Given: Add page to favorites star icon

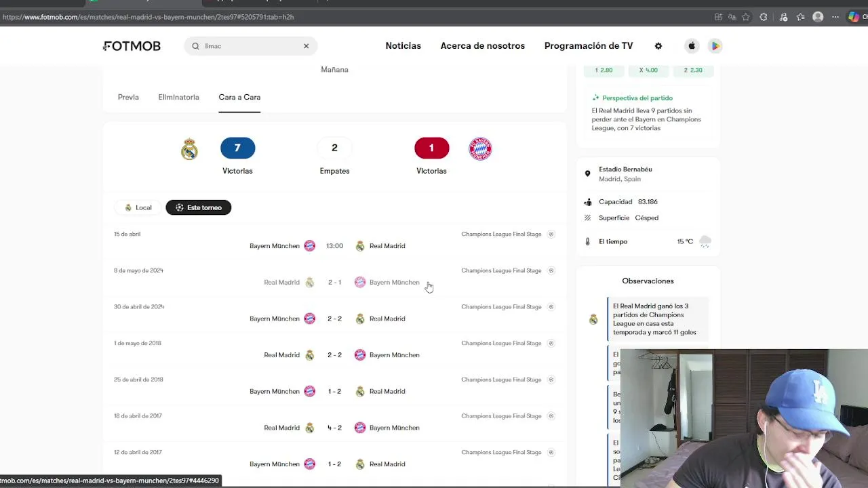Looking at the screenshot, I should coord(746,17).
